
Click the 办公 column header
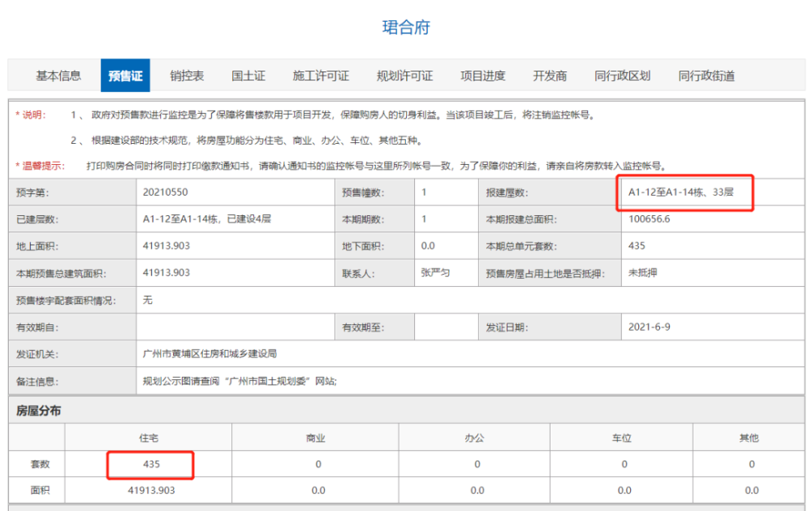(474, 438)
